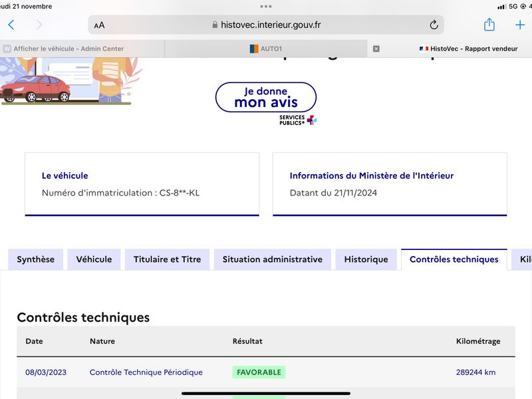Reload the page with the refresh icon
Viewport: 532px width, 399px height.
pyautogui.click(x=434, y=25)
